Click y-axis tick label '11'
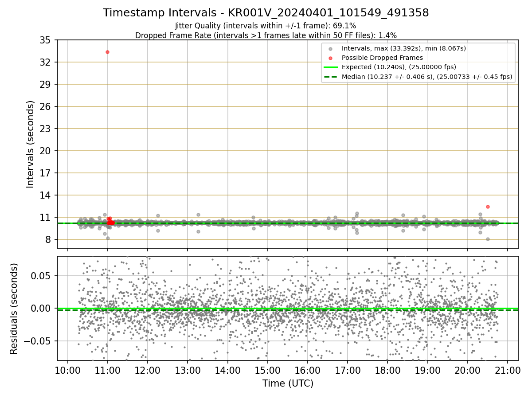 (46, 217)
